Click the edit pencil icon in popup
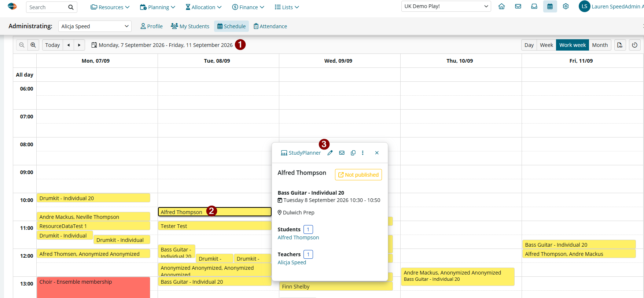 pyautogui.click(x=330, y=153)
